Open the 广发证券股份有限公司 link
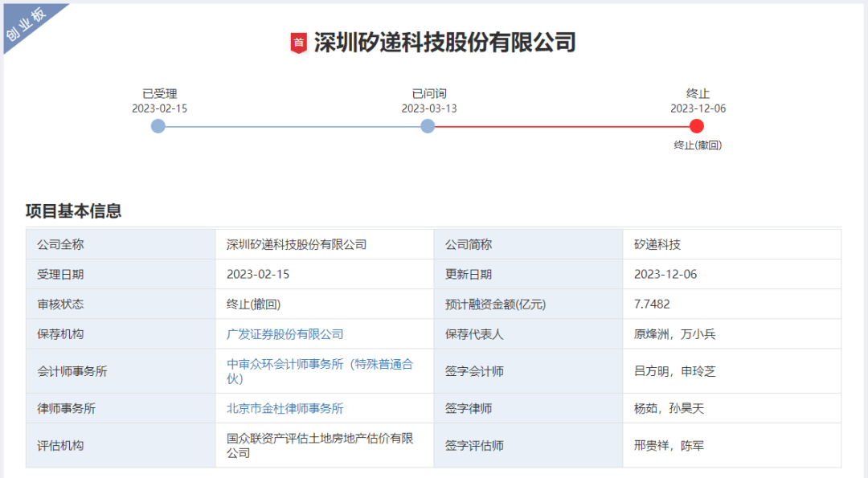This screenshot has width=868, height=478. coord(285,334)
